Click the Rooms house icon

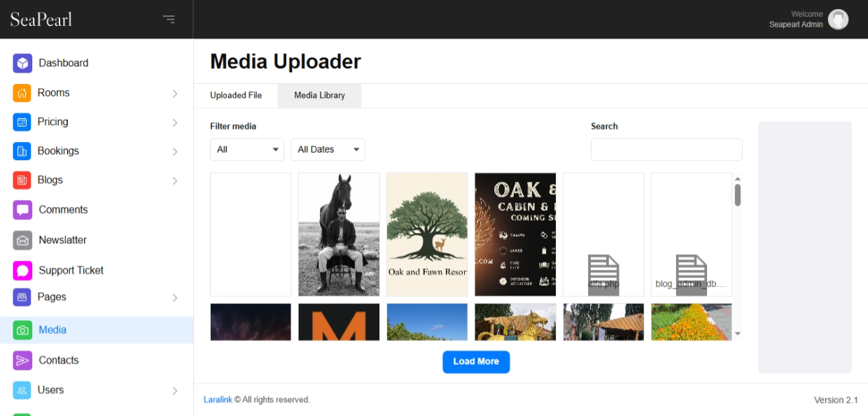click(22, 93)
